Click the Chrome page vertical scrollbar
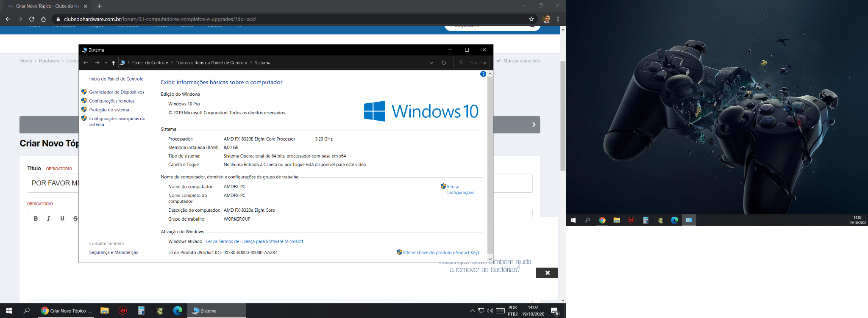868x318 pixels. point(563,116)
